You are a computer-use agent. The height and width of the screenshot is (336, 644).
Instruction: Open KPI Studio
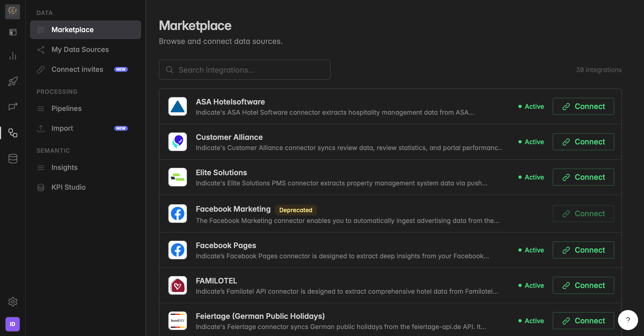86,187
